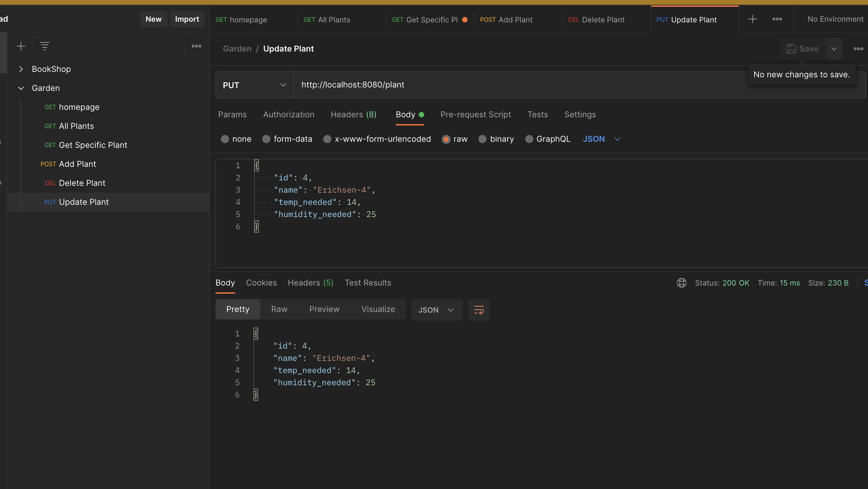868x489 pixels.
Task: Open tab overflow options next to new tab
Action: (777, 19)
